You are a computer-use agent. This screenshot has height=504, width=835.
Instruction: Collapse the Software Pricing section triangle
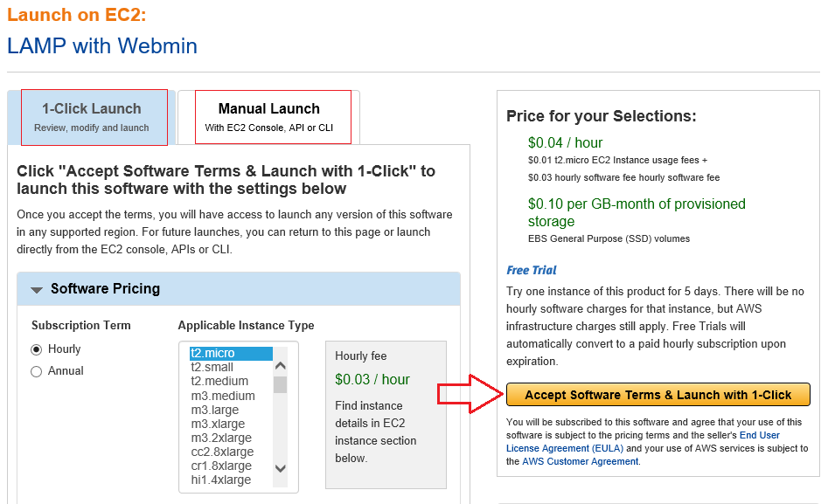pyautogui.click(x=37, y=289)
